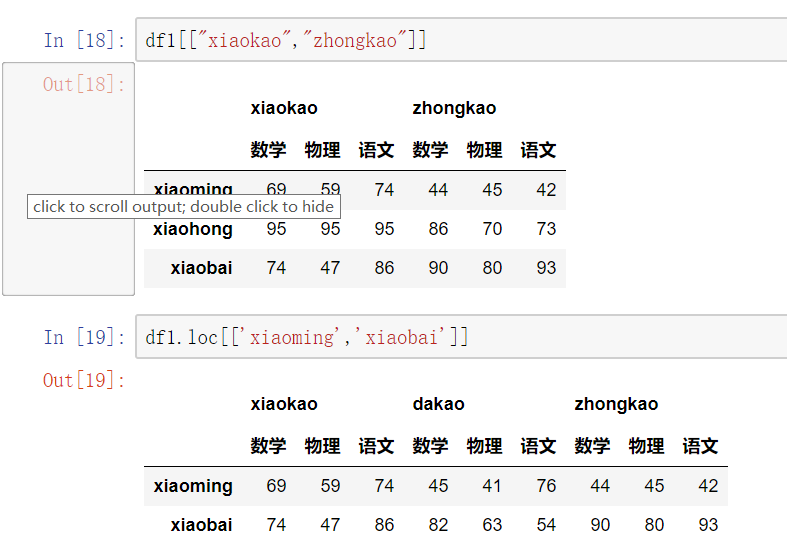
Task: Click the In [18] code input cell
Action: [461, 40]
